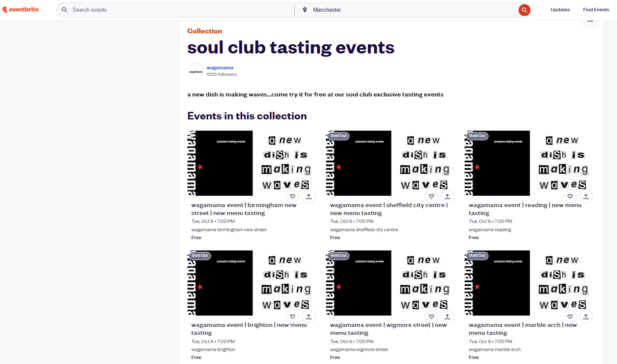Screen dimensions: 617x364
Task: Click '1833 followers' text
Action: 221,74
